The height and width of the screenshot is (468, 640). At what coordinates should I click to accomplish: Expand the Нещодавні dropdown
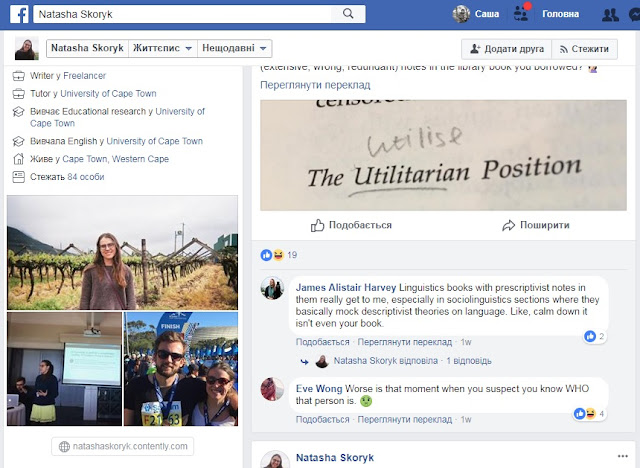click(x=234, y=48)
